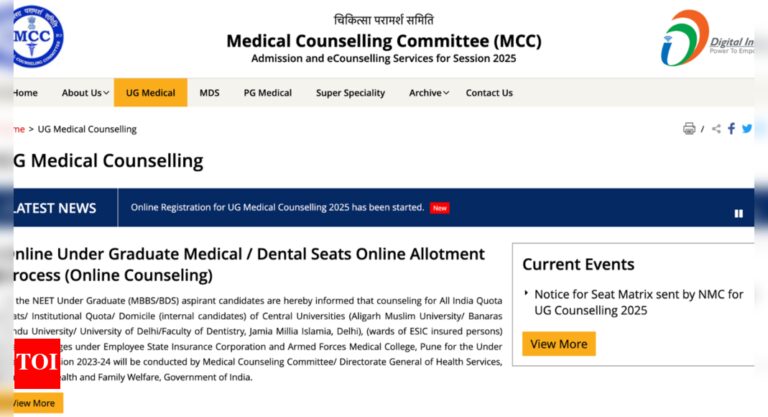This screenshot has height=417, width=768.
Task: Open Notice for Seat Matrix link
Action: 639,302
